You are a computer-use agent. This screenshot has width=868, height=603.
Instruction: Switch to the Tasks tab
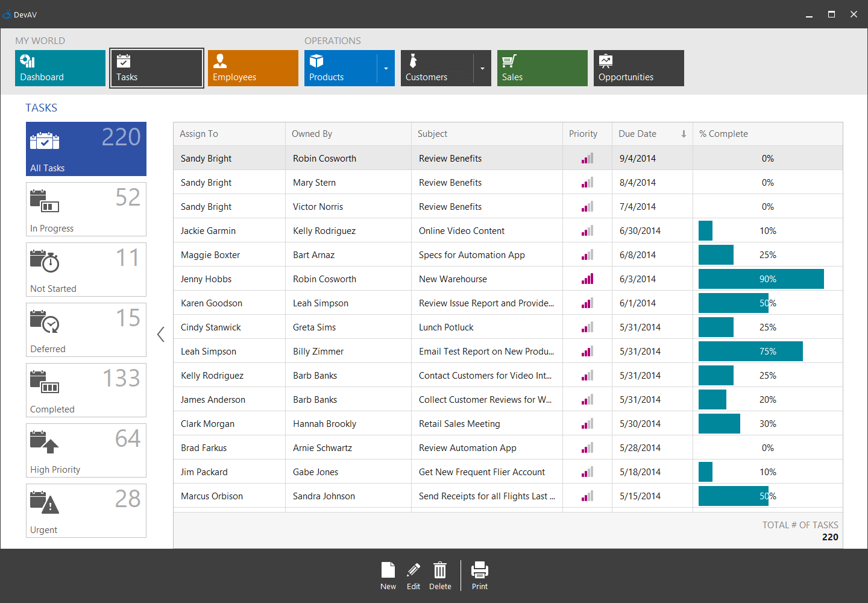(156, 68)
